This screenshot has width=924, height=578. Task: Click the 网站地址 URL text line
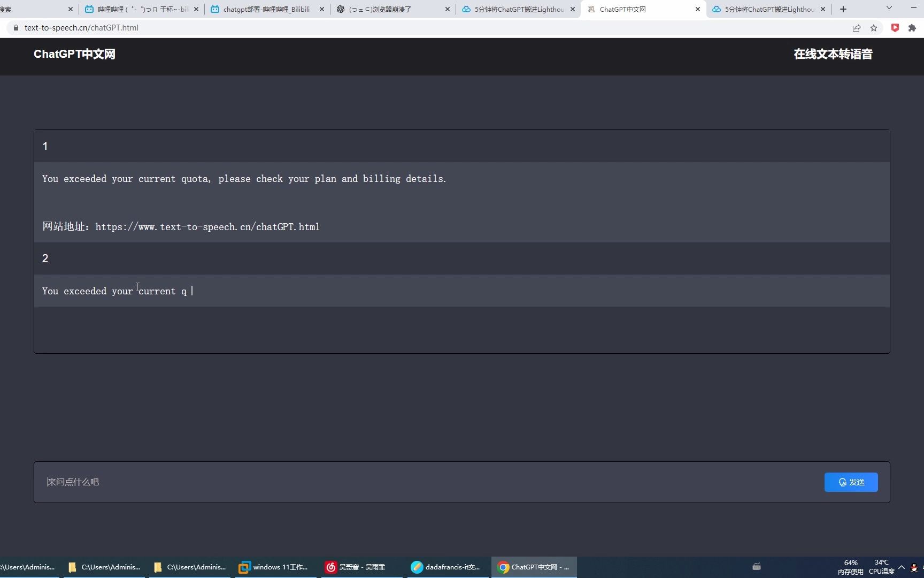coord(181,226)
